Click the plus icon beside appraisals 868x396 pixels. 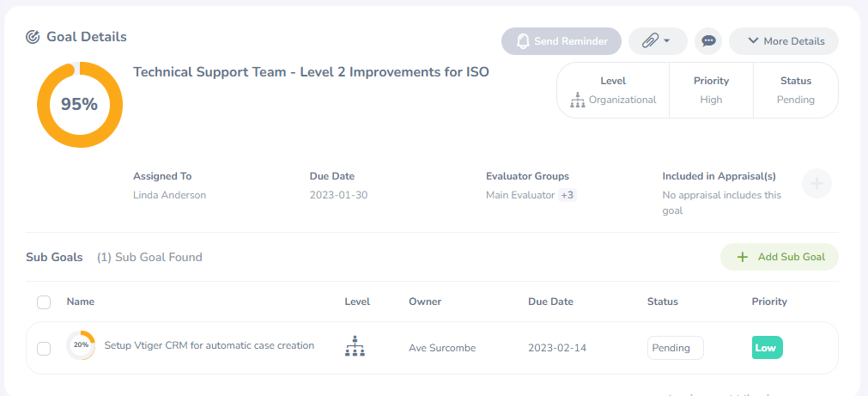point(816,183)
